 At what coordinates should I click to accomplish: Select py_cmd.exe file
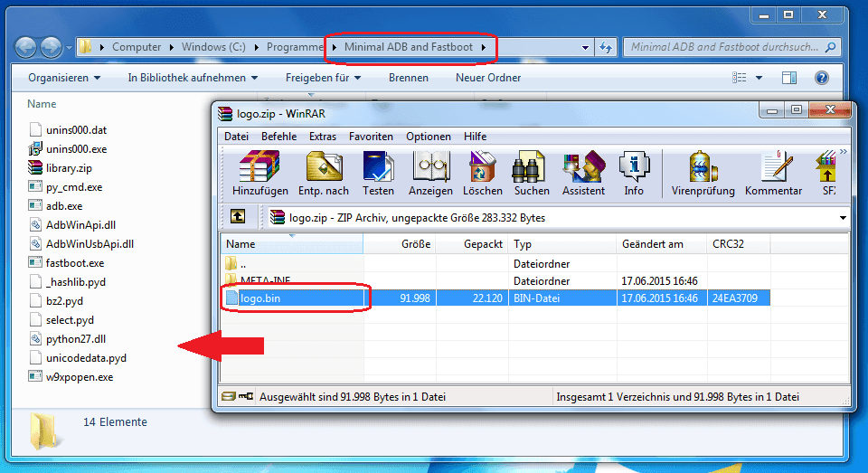65,187
